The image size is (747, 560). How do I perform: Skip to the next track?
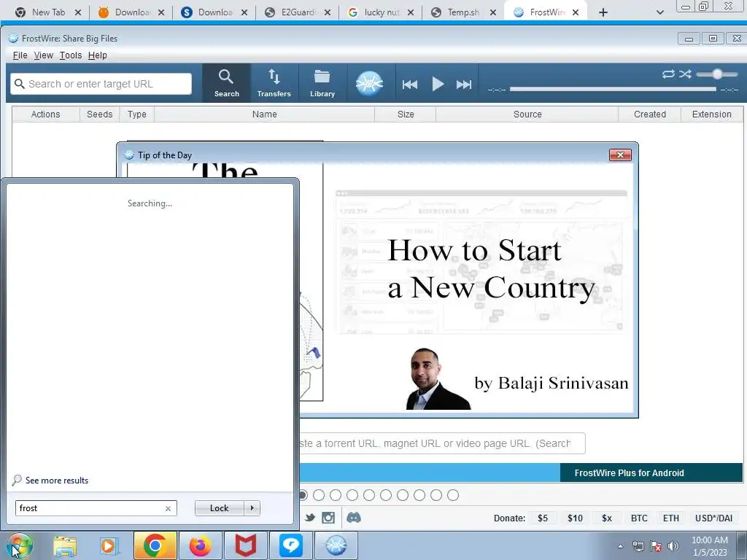coord(463,85)
